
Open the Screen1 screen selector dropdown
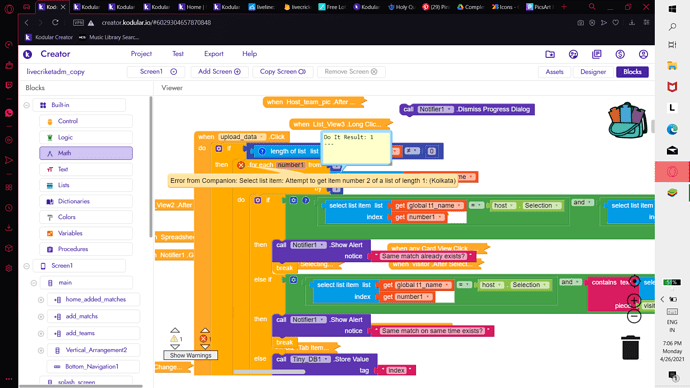tap(156, 72)
